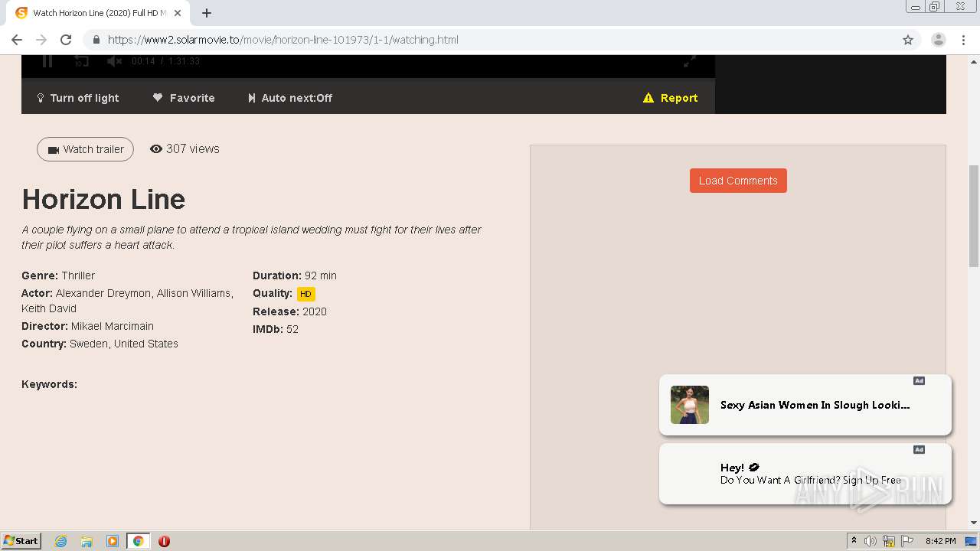This screenshot has width=980, height=551.
Task: Open the Watch trailer button
Action: [85, 149]
